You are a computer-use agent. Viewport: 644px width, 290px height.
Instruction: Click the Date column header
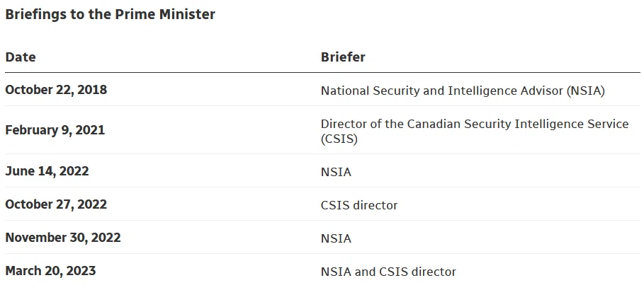point(20,57)
